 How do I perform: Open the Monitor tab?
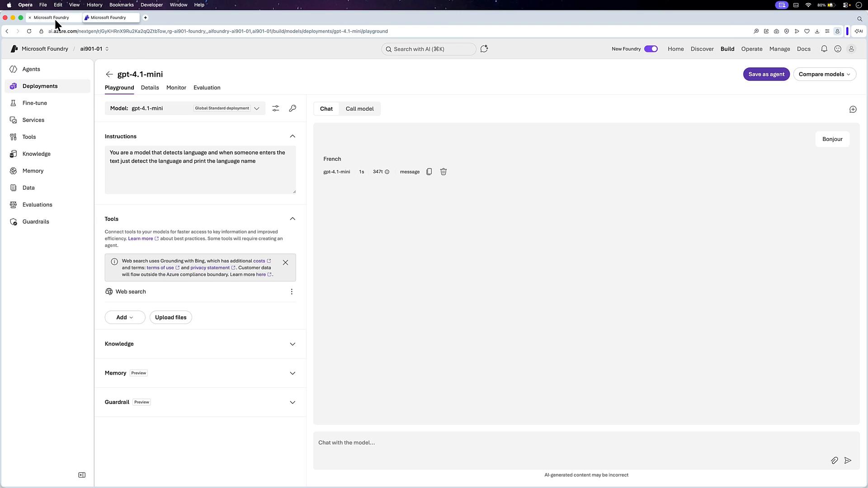click(x=176, y=88)
